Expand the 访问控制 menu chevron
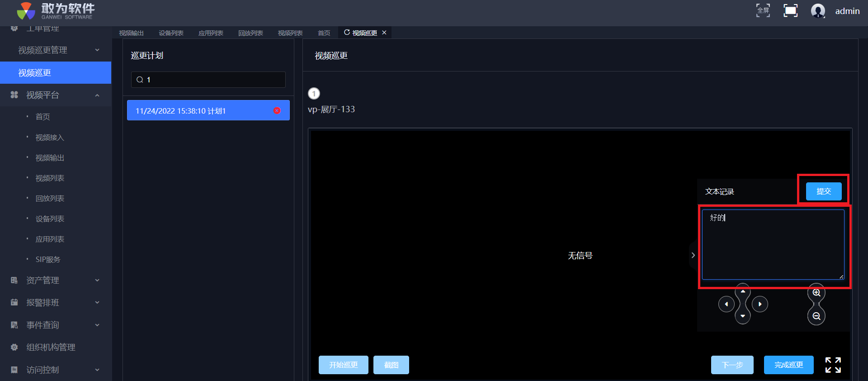This screenshot has width=868, height=381. coord(97,370)
